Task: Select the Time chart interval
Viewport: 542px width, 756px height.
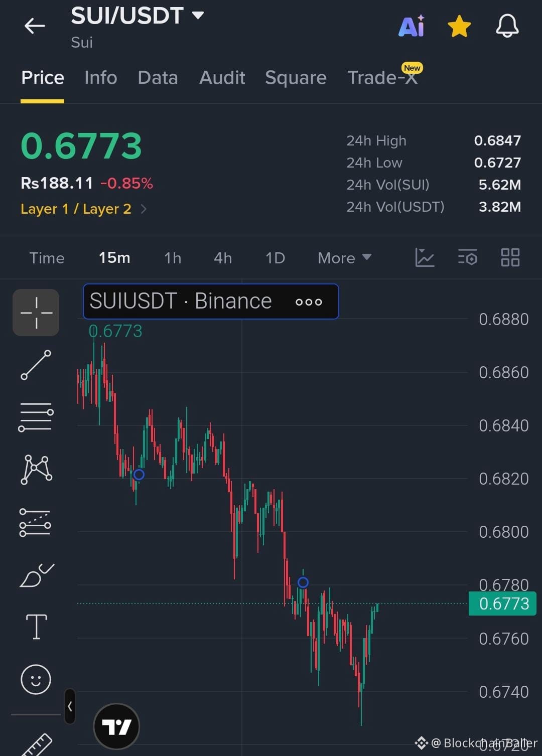Action: pyautogui.click(x=47, y=258)
